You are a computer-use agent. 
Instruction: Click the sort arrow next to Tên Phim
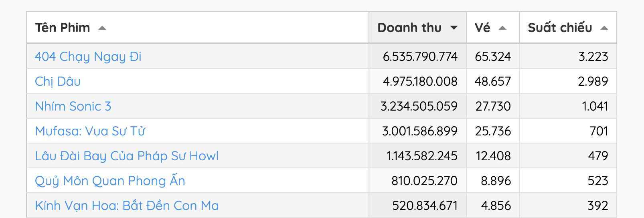[x=102, y=28]
